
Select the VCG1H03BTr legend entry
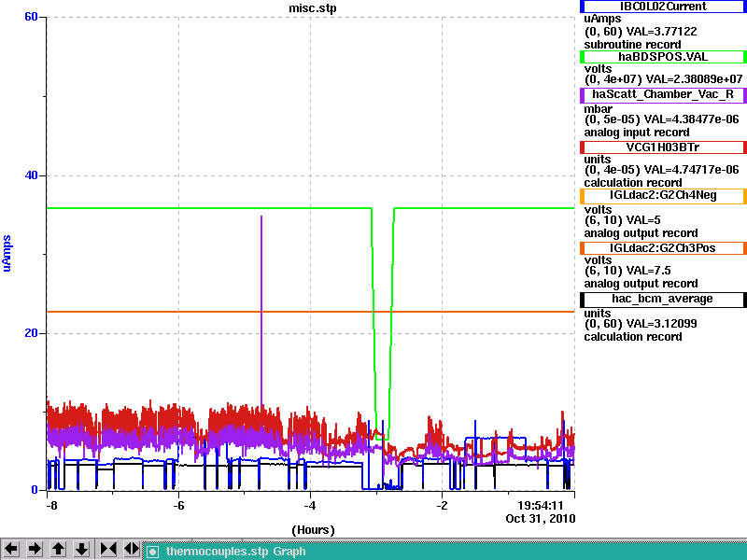(663, 147)
